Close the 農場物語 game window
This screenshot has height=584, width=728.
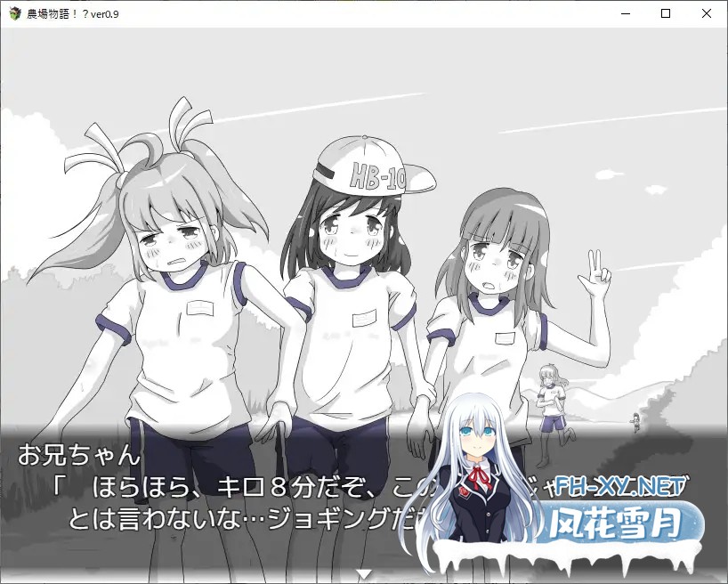coord(707,13)
